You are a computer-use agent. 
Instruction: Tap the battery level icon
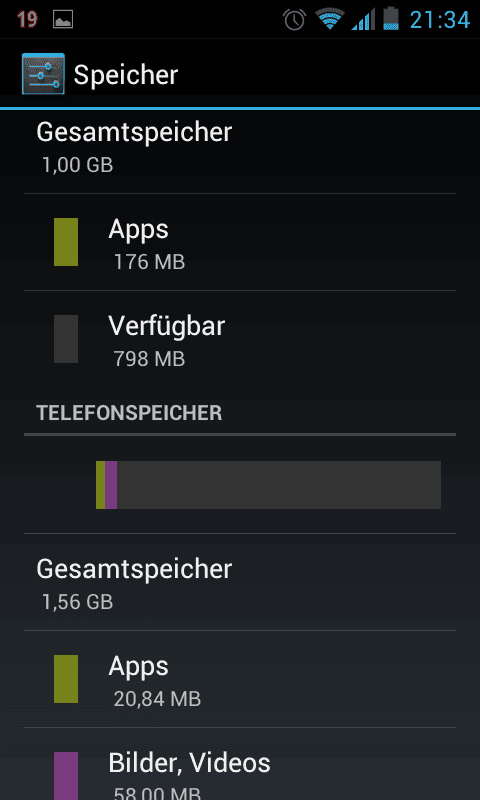(x=391, y=19)
